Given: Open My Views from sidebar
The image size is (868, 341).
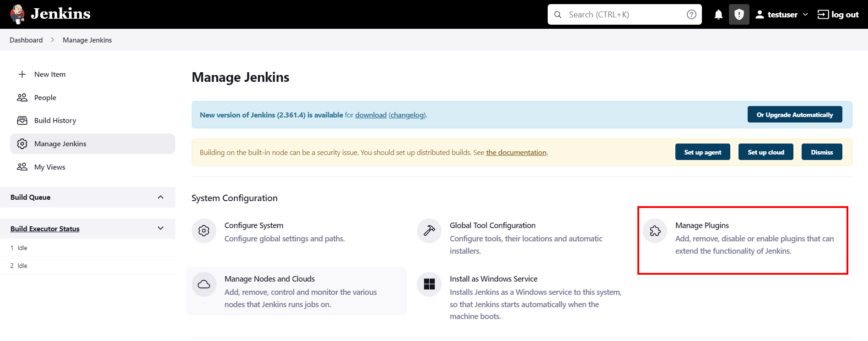Looking at the screenshot, I should tap(50, 167).
